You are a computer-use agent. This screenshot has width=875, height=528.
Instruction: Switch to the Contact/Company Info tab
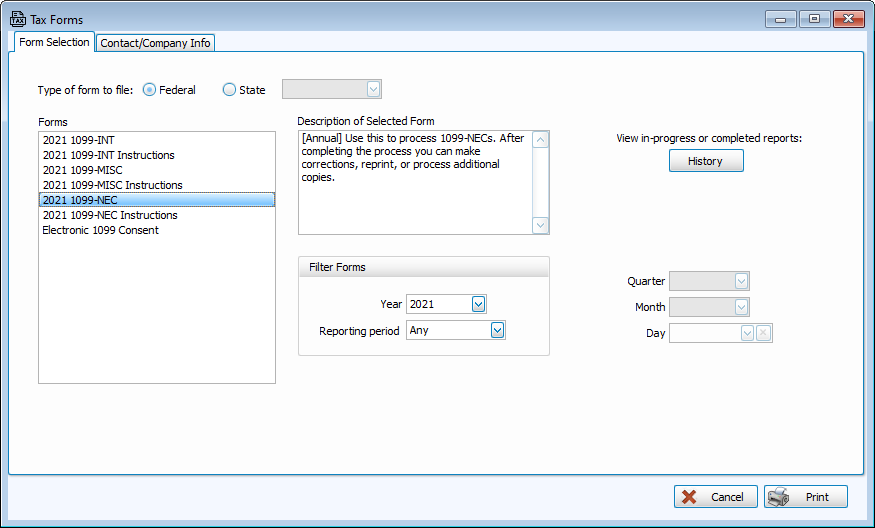(x=156, y=43)
